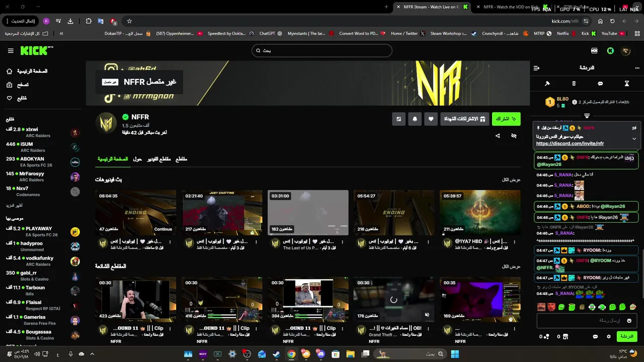The height and width of the screenshot is (362, 644).
Task: Hide the pinned message with crossed-eye icon
Action: [634, 128]
